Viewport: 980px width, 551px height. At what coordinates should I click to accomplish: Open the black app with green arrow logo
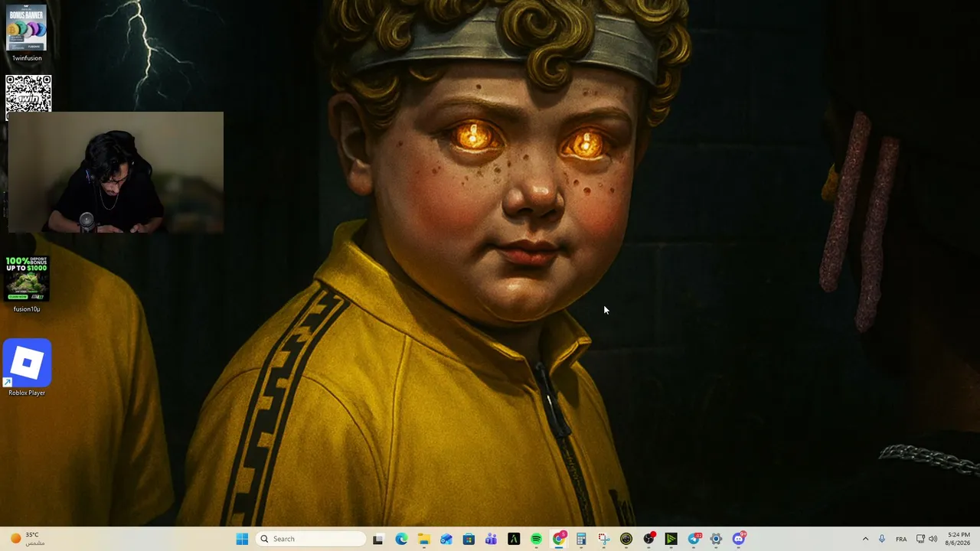click(514, 539)
